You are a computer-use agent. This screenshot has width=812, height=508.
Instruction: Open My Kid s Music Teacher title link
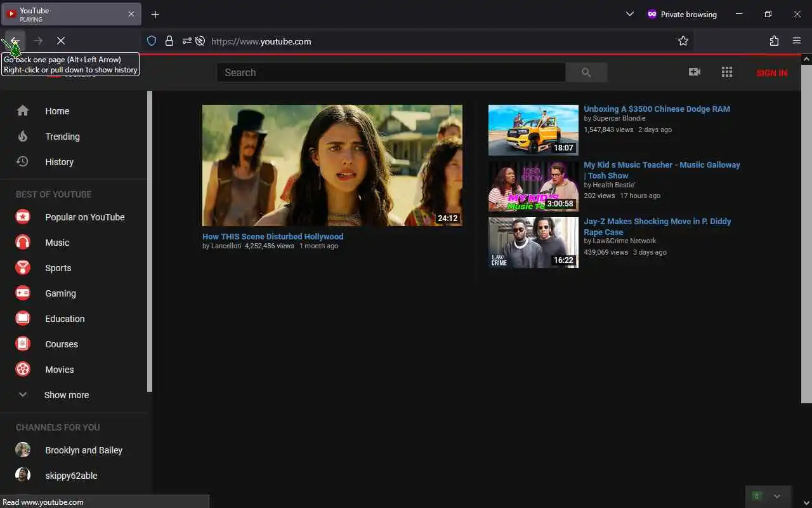click(662, 170)
